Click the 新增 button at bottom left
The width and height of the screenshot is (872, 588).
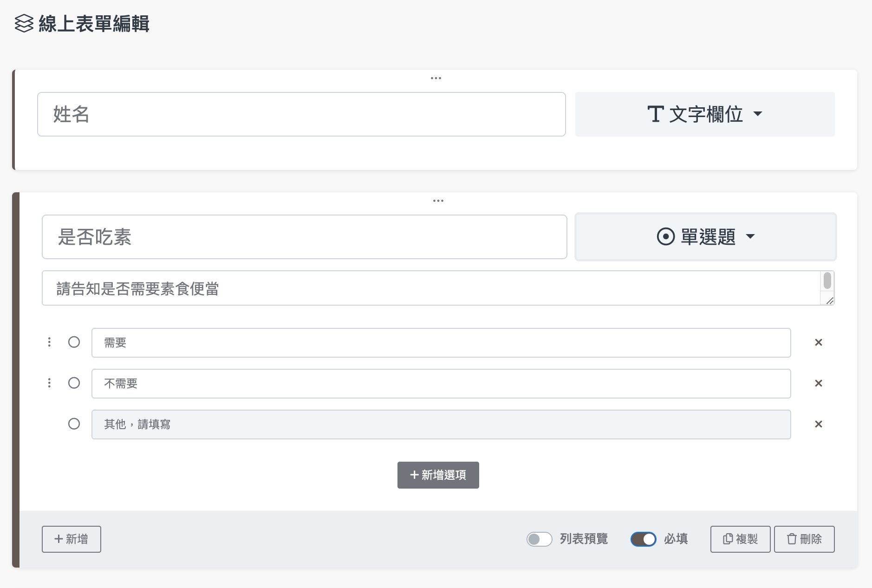coord(71,539)
